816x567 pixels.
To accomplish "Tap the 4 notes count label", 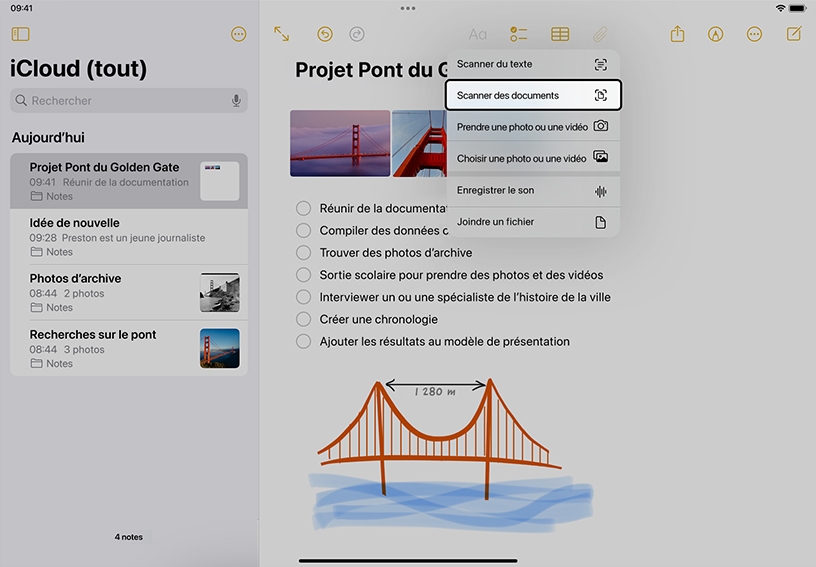I will pyautogui.click(x=129, y=537).
